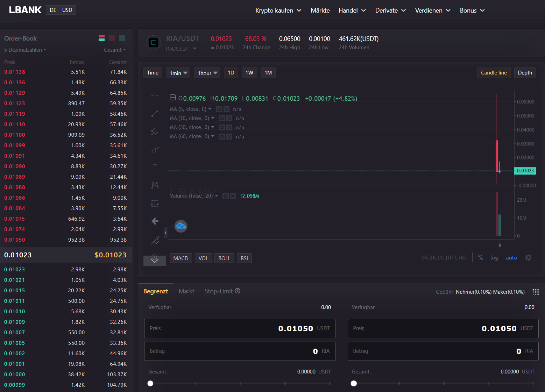Switch to the Stop-Limit order tab
545x392 pixels.
point(219,291)
